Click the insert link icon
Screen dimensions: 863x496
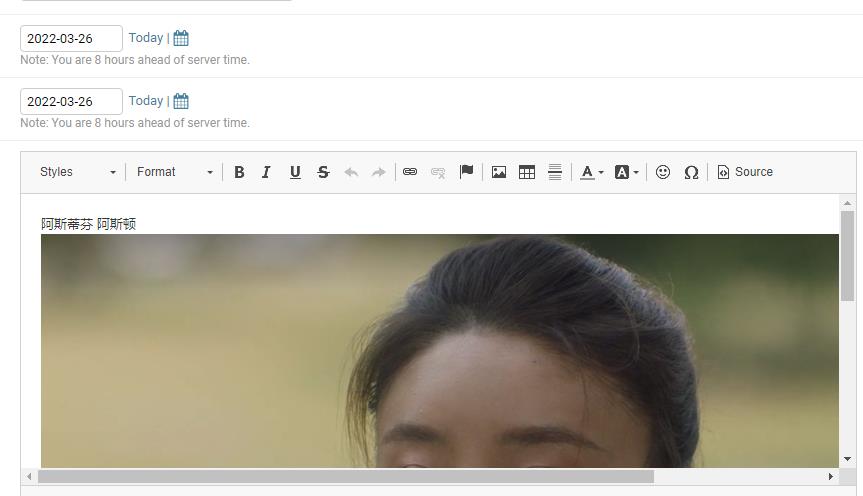pyautogui.click(x=410, y=172)
